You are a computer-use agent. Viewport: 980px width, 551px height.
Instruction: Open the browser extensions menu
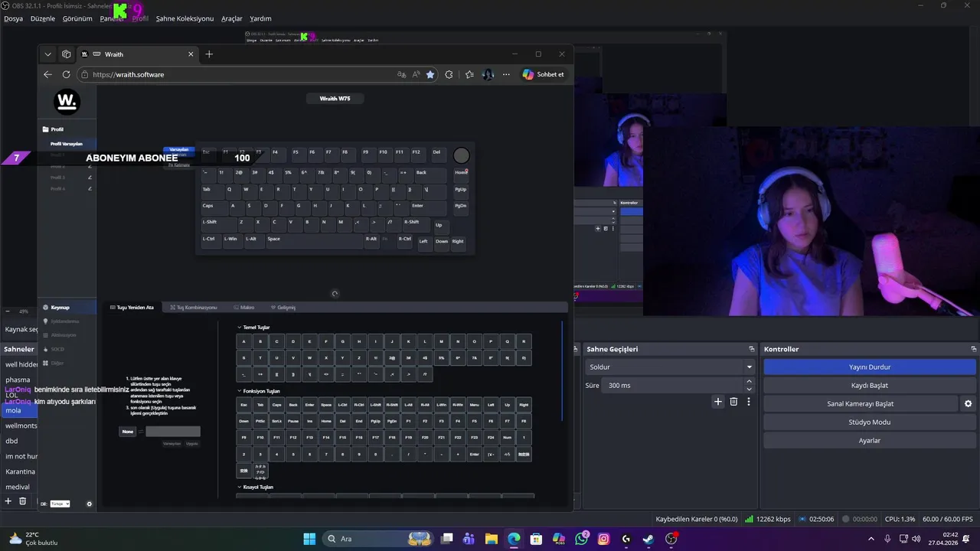(x=449, y=74)
